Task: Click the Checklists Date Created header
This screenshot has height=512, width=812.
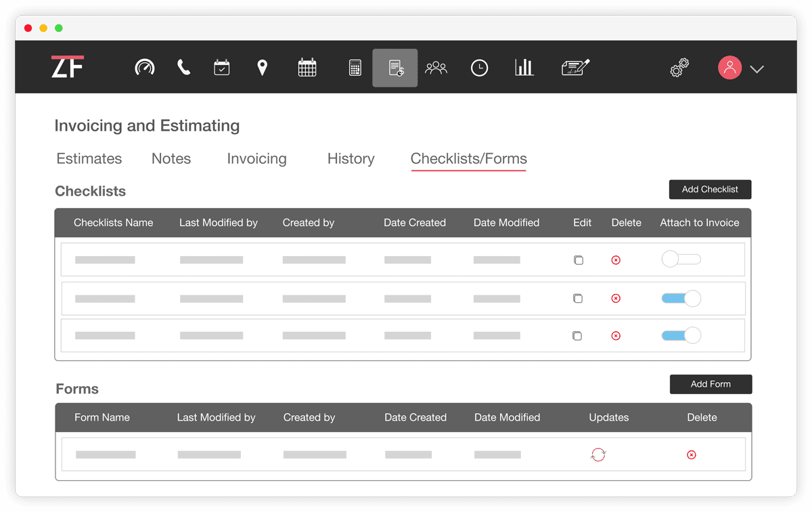Action: pyautogui.click(x=415, y=222)
